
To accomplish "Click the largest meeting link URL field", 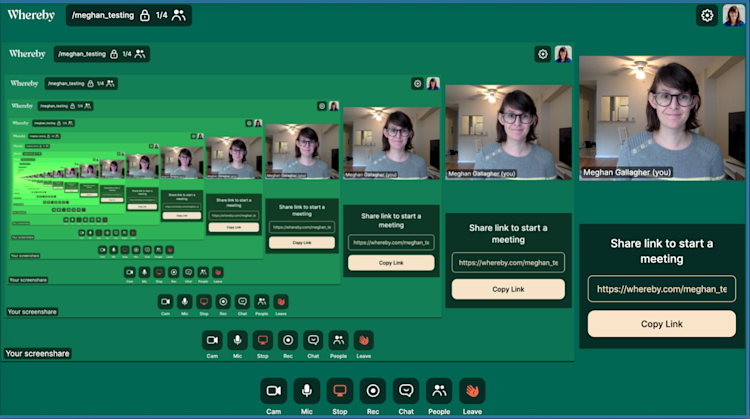I will 662,289.
